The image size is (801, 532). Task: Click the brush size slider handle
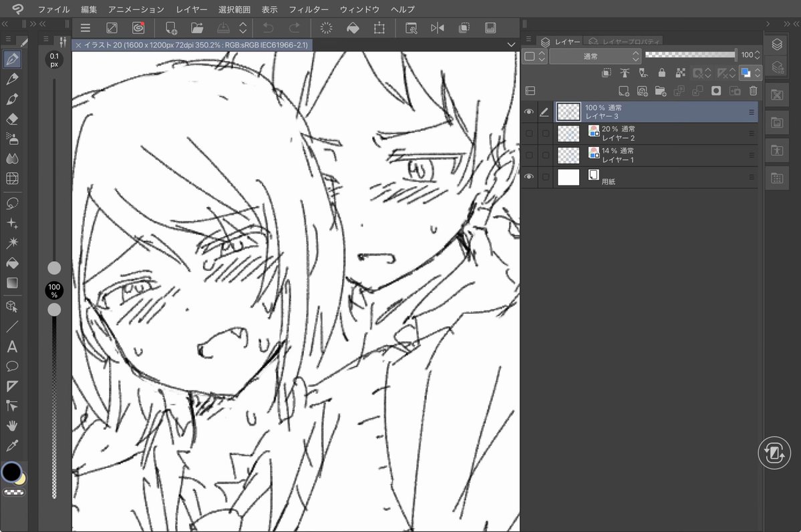(x=54, y=268)
